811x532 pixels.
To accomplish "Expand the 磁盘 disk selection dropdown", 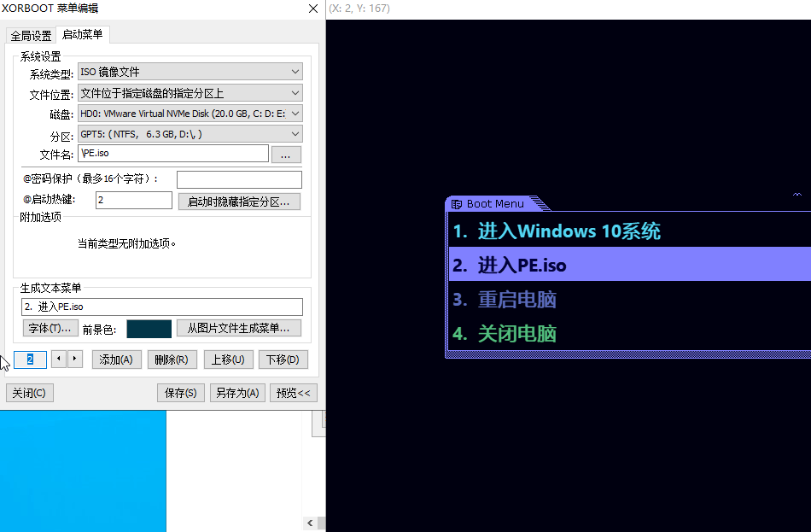I will coord(295,114).
